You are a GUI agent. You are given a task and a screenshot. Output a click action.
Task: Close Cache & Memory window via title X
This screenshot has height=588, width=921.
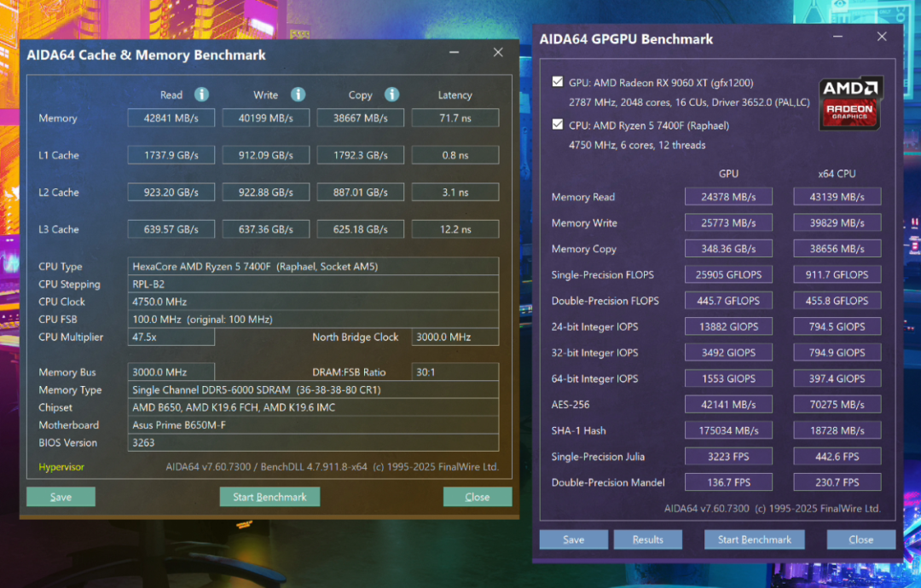(498, 52)
